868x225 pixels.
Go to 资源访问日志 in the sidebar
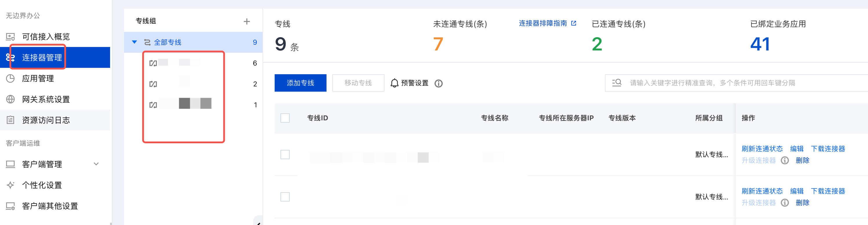click(46, 120)
